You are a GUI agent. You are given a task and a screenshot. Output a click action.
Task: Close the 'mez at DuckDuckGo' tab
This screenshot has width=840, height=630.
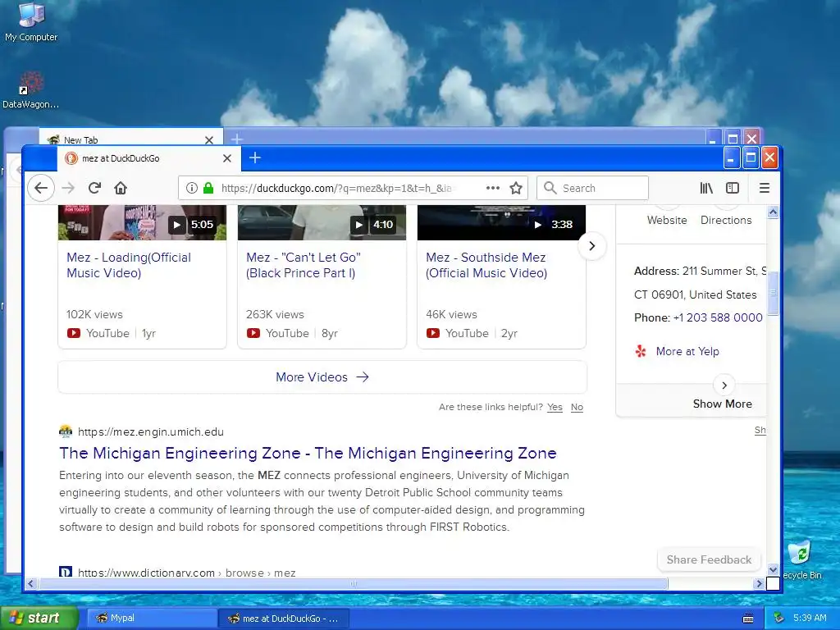(x=227, y=158)
